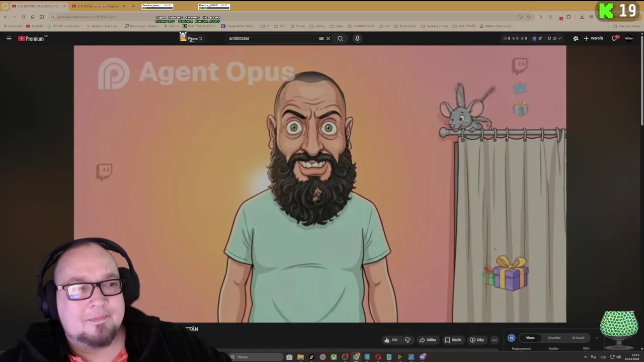The image size is (644, 362).
Task: Open the YouTube bookmark in bookmarks bar
Action: [x=35, y=26]
